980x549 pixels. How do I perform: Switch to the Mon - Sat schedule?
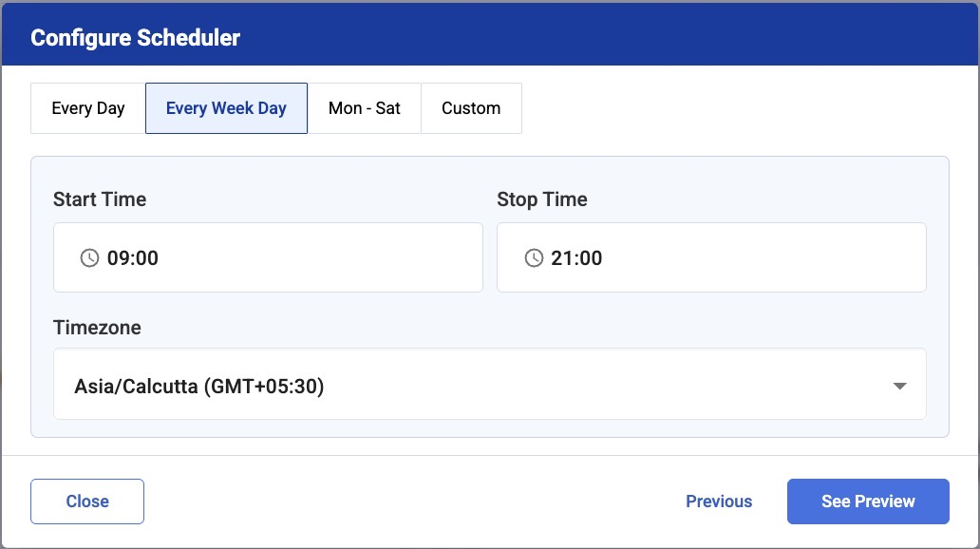[364, 108]
